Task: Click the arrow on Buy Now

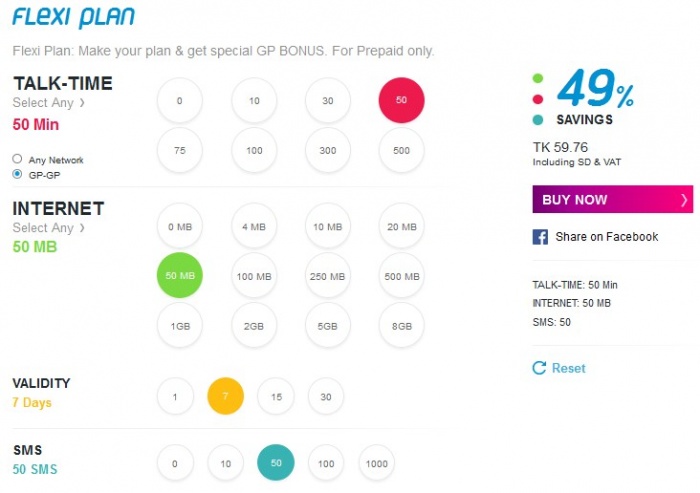Action: [684, 200]
